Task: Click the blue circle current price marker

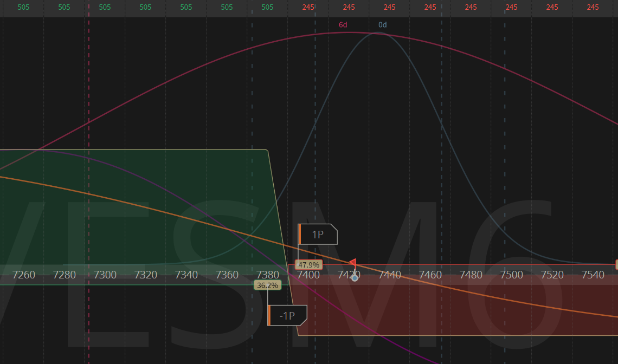Action: tap(355, 278)
